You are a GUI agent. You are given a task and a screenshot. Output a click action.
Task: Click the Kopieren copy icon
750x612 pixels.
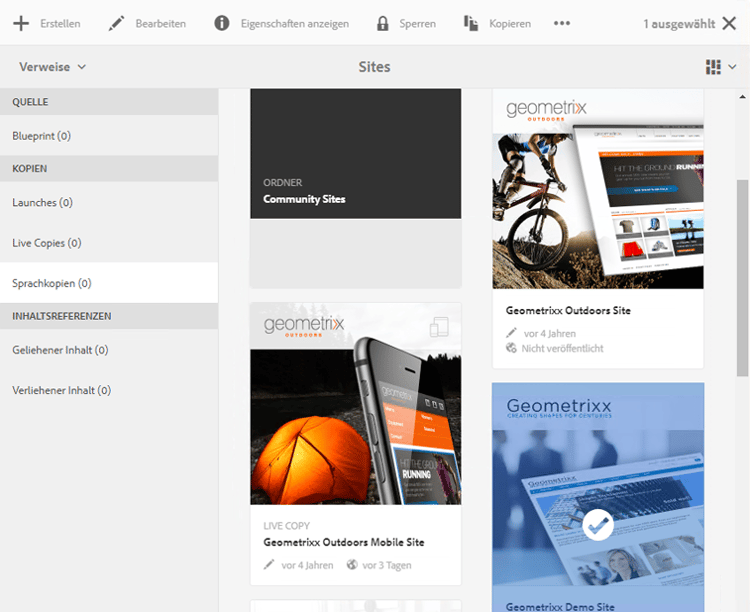[471, 23]
